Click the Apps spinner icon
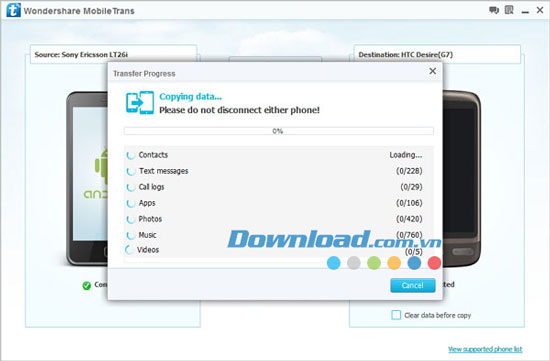 (x=131, y=203)
